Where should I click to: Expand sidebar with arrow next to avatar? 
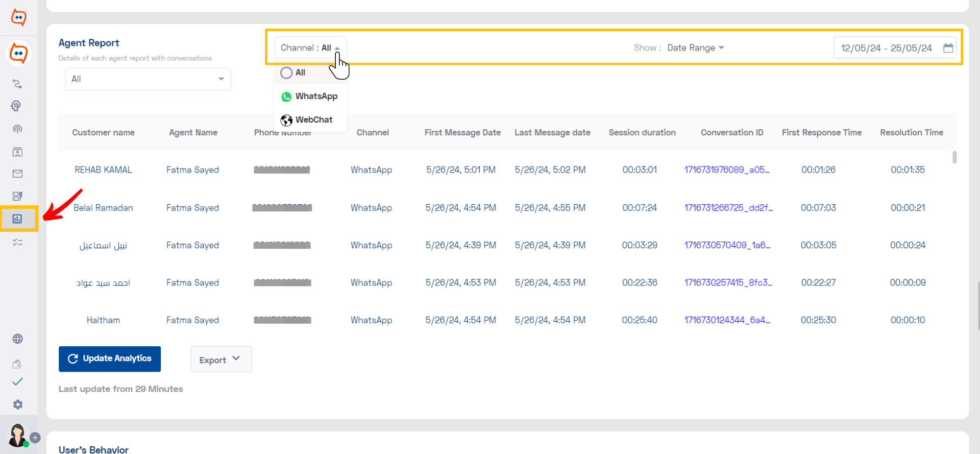click(35, 438)
